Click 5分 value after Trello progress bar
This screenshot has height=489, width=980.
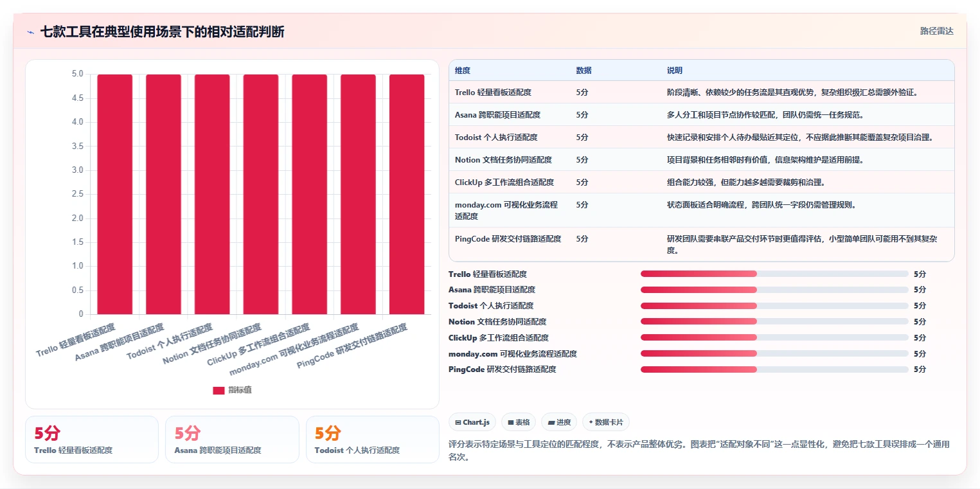920,274
